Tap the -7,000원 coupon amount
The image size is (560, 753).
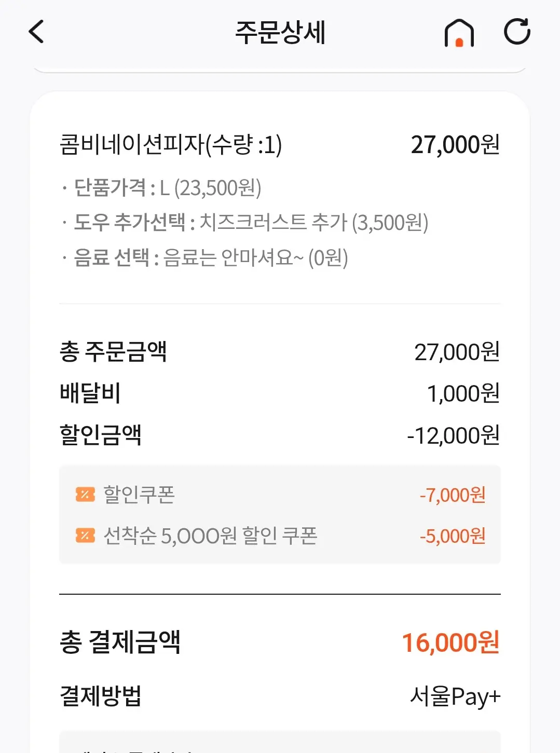pyautogui.click(x=453, y=495)
